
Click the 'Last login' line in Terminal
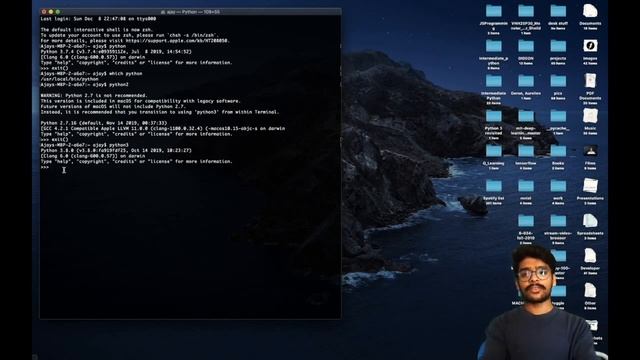[98, 19]
